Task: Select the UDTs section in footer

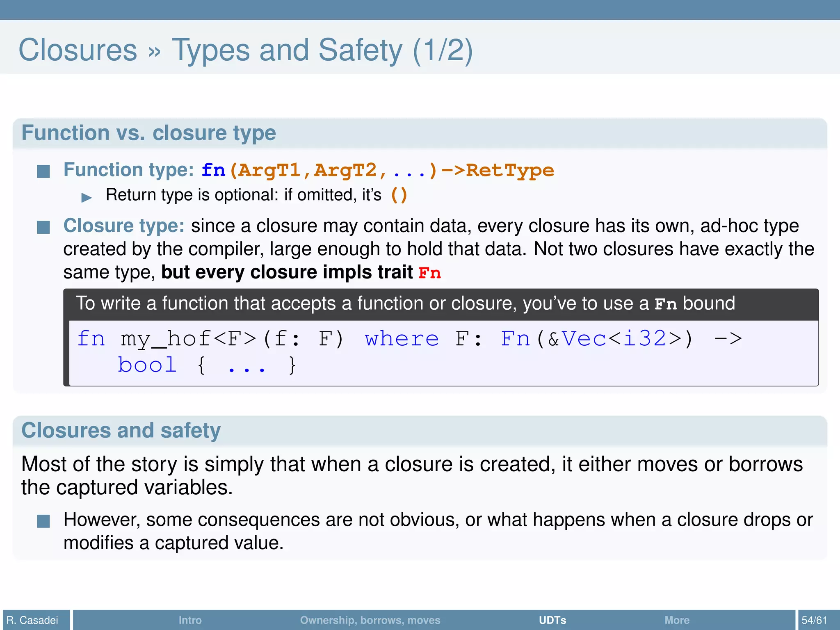Action: tap(552, 620)
